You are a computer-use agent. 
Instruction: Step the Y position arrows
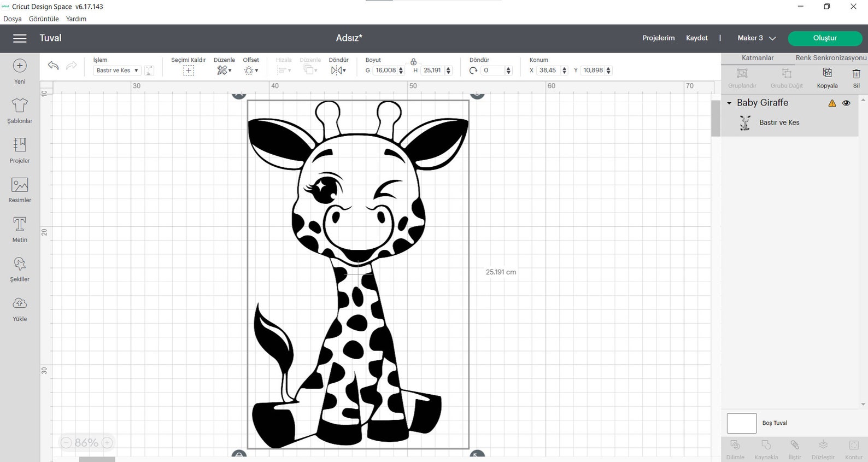pos(609,71)
